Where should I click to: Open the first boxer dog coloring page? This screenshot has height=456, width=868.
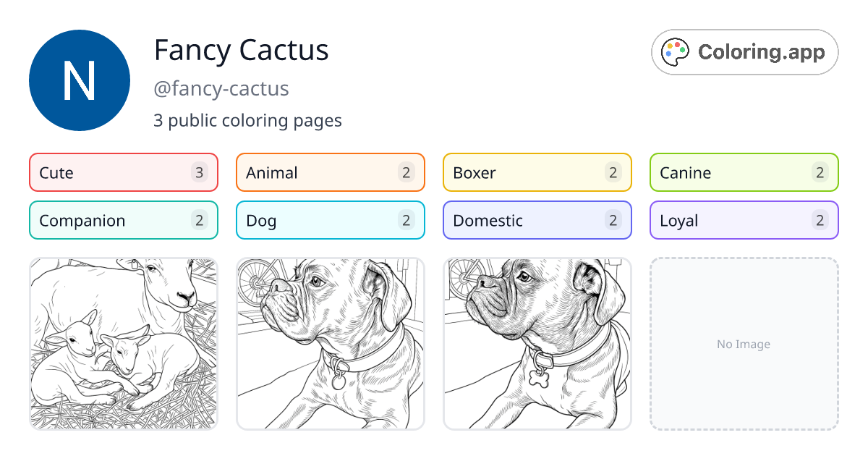point(330,343)
